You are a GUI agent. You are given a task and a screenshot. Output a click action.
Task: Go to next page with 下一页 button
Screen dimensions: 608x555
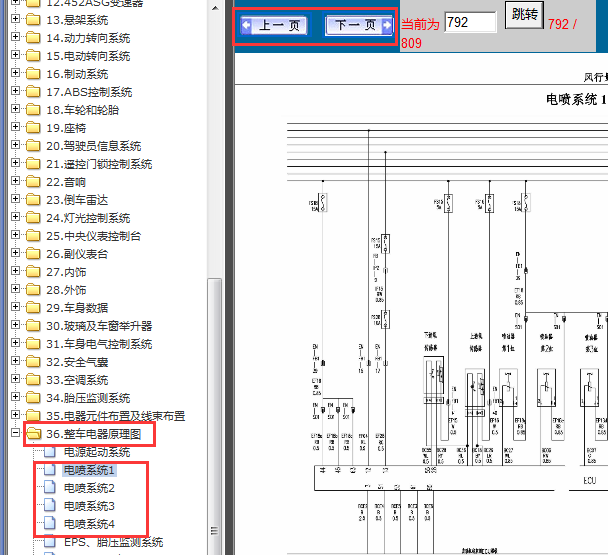point(359,26)
